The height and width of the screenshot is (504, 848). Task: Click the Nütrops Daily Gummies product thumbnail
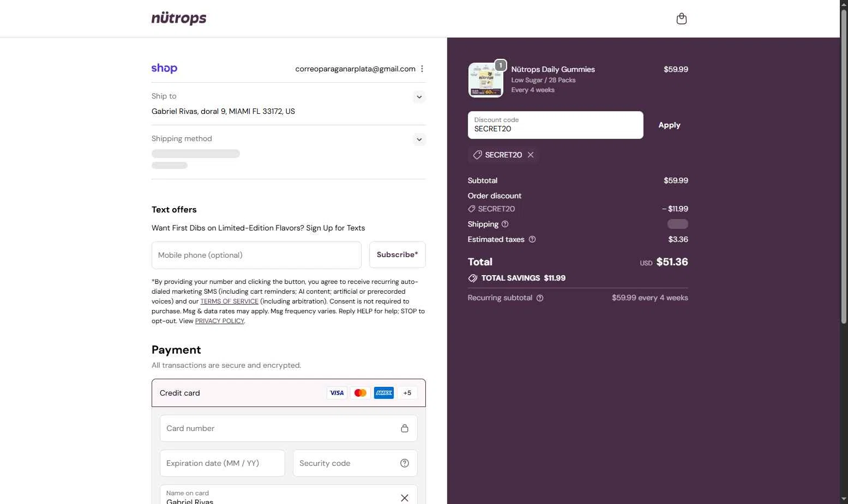(486, 80)
